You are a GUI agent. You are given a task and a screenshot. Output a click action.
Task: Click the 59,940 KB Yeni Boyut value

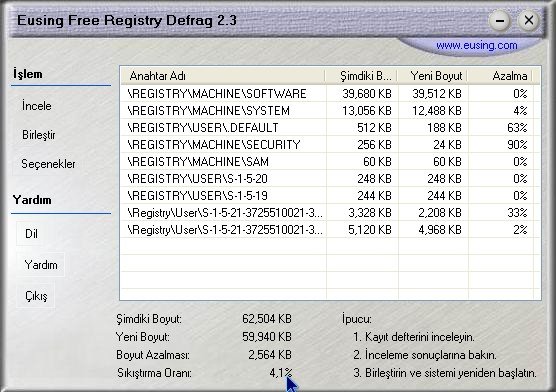(267, 336)
